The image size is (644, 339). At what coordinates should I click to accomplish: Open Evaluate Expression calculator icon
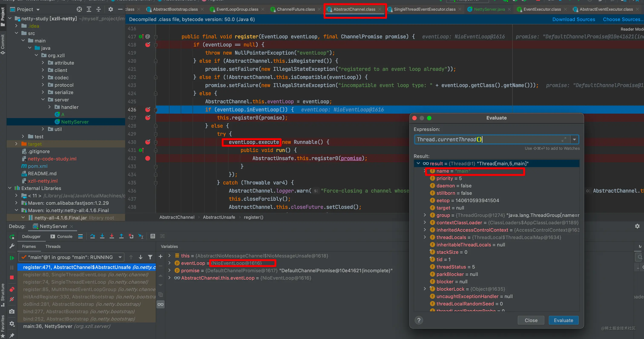pos(152,236)
